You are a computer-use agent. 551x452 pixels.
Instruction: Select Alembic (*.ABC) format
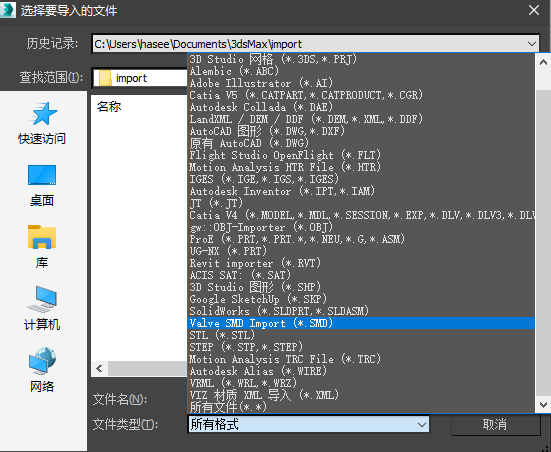tap(361, 71)
